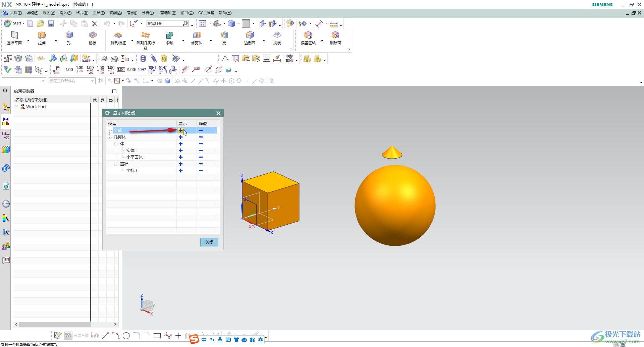Viewport: 644px width, 347px height.
Task: Hide 坐标系 using the minus button
Action: point(201,171)
